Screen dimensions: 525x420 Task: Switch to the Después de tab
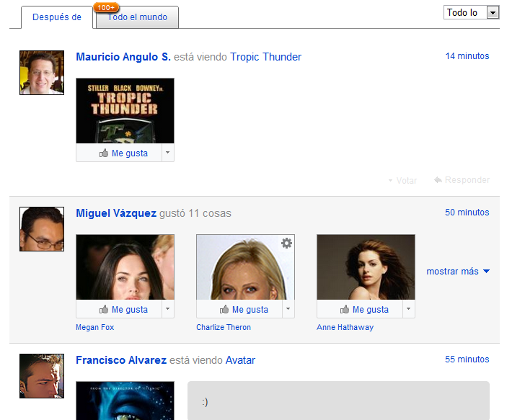[57, 17]
